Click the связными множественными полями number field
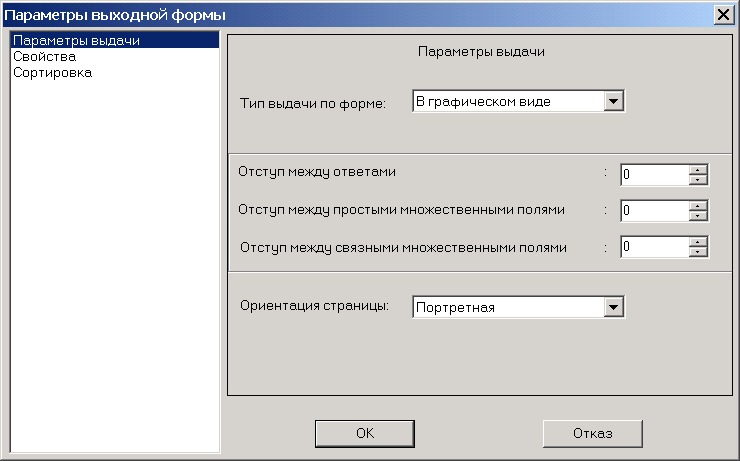Screen dimensions: 740x461 tap(655, 247)
